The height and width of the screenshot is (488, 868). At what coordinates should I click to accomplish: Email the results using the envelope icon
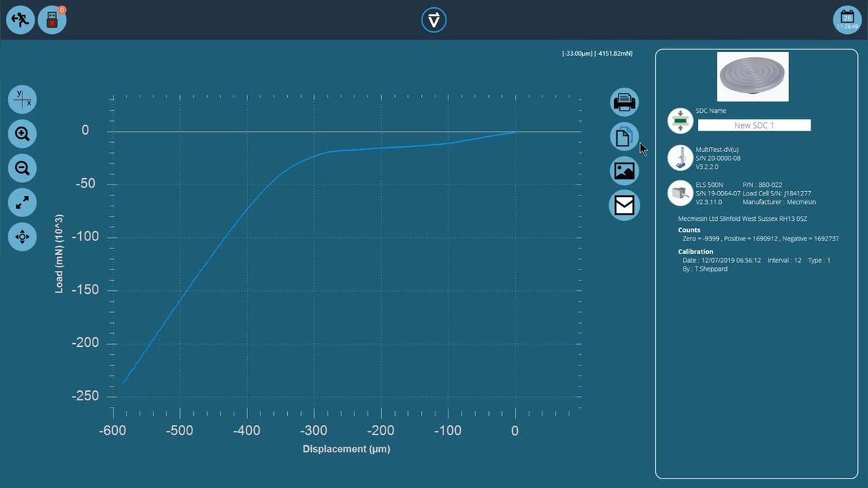[624, 206]
